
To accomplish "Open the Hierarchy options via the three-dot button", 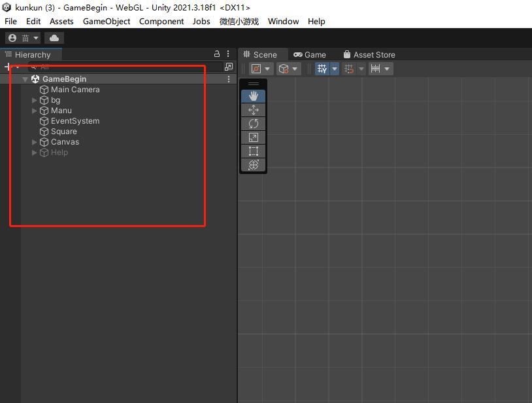I will click(227, 54).
